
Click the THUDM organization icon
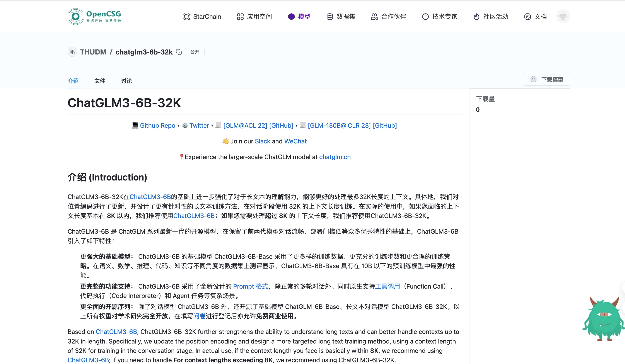[72, 52]
